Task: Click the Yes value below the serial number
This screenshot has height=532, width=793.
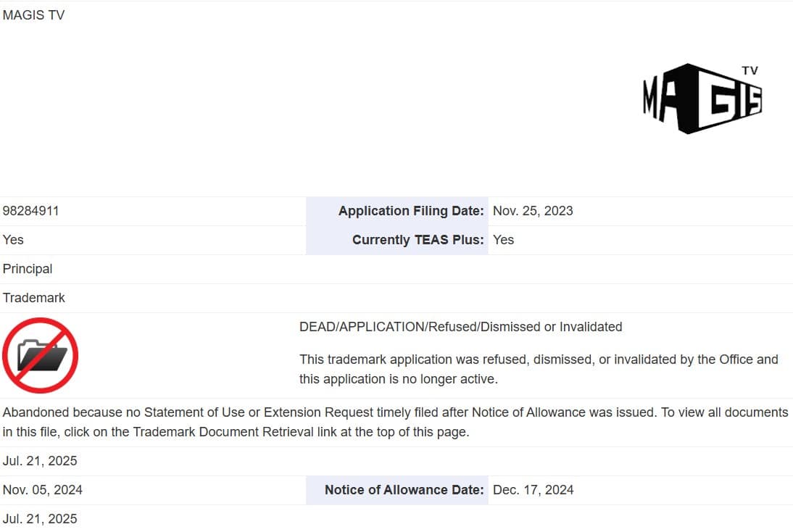Action: [13, 240]
